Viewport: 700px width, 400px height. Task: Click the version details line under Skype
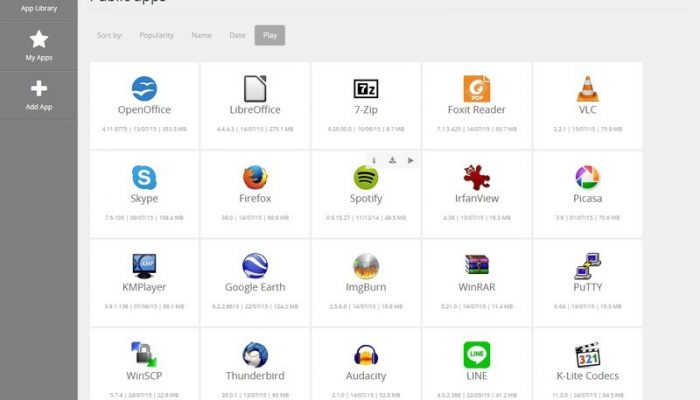144,218
